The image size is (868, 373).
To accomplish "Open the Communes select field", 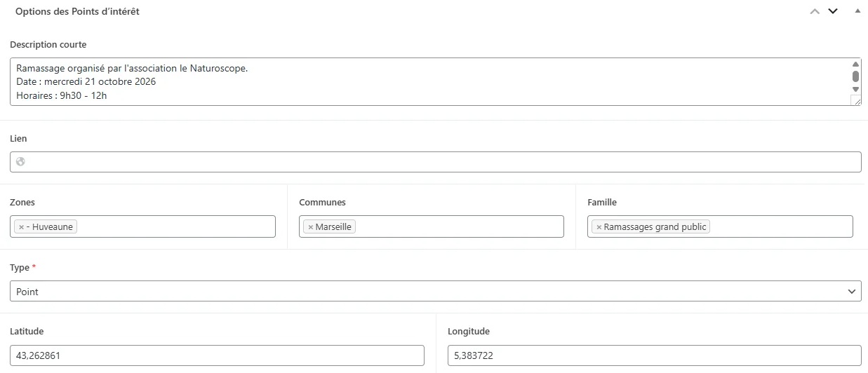I will tap(432, 226).
